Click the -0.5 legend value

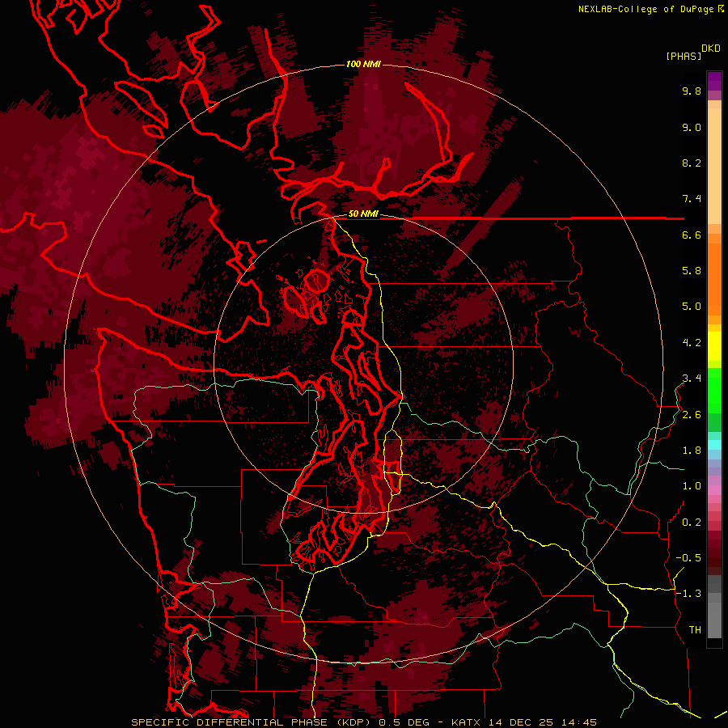tap(688, 558)
